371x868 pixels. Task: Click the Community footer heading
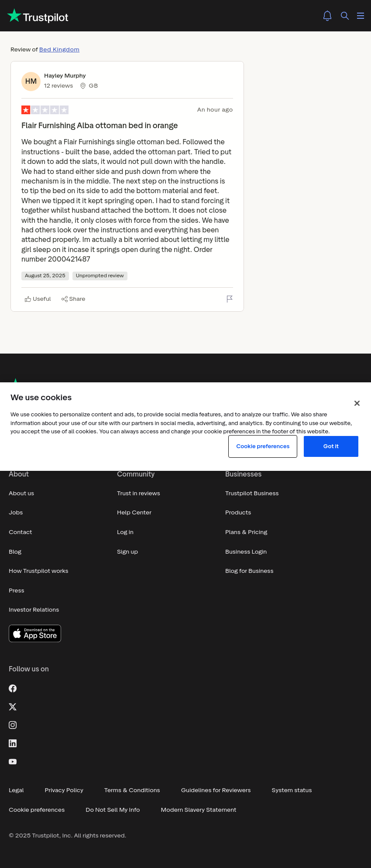[x=136, y=474]
